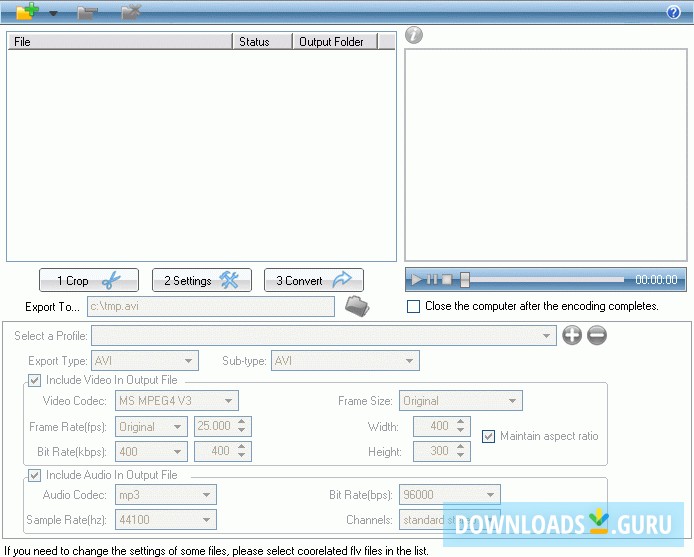Open the Channels dropdown

450,519
